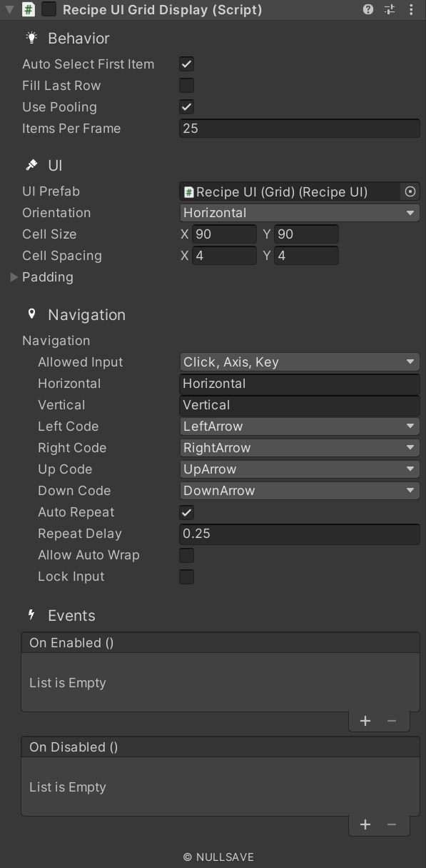Click the minus button under On Disabled
Image resolution: width=426 pixels, height=868 pixels.
[x=391, y=824]
